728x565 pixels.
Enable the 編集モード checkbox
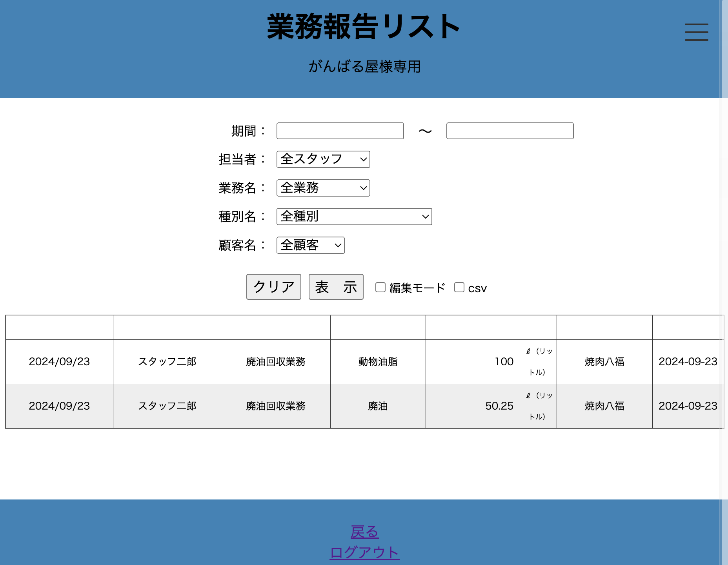click(380, 287)
